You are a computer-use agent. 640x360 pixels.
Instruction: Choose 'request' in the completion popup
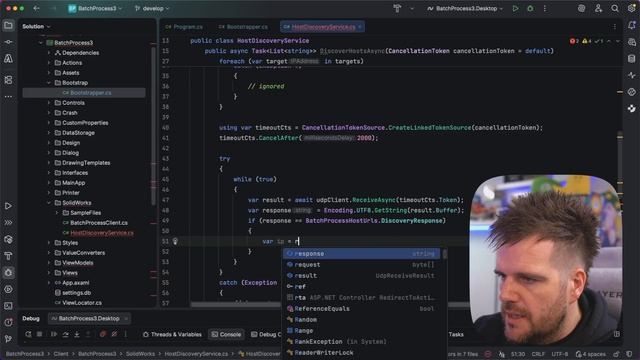[362, 264]
